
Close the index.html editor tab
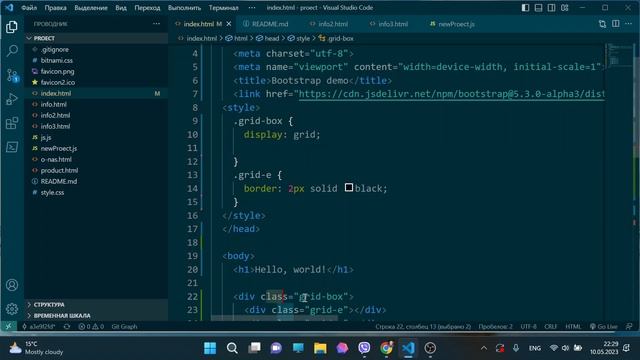(x=229, y=24)
